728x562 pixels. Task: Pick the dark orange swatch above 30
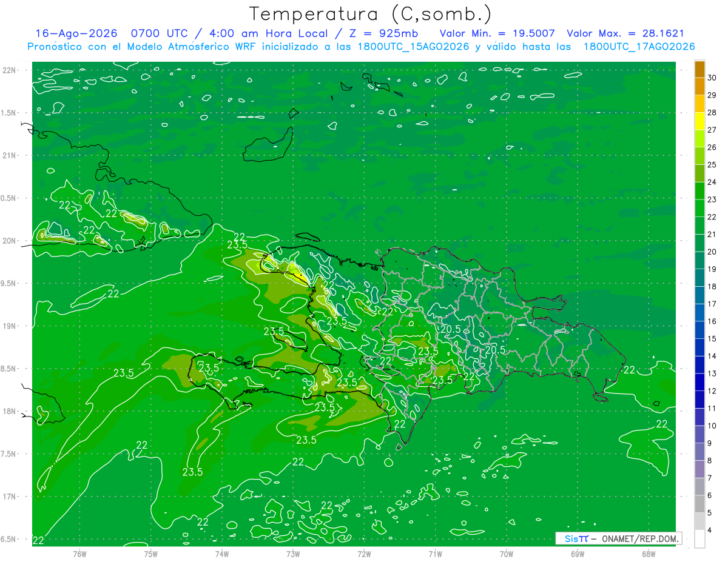(x=699, y=69)
